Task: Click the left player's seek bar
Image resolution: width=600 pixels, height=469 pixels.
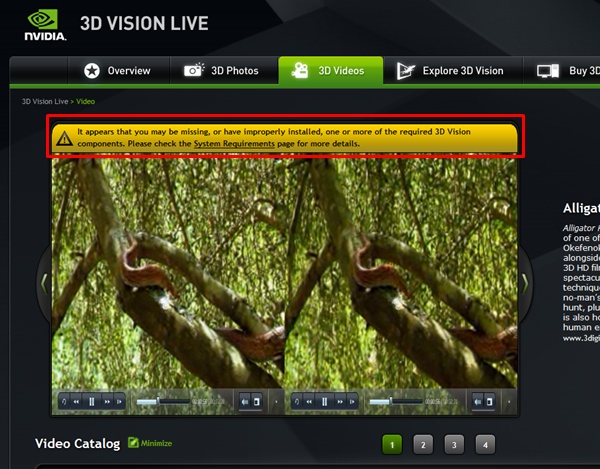Action: click(x=163, y=402)
